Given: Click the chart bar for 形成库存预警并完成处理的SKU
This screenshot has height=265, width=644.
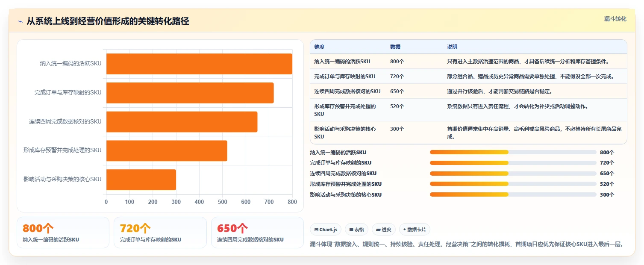Looking at the screenshot, I should click(x=167, y=150).
